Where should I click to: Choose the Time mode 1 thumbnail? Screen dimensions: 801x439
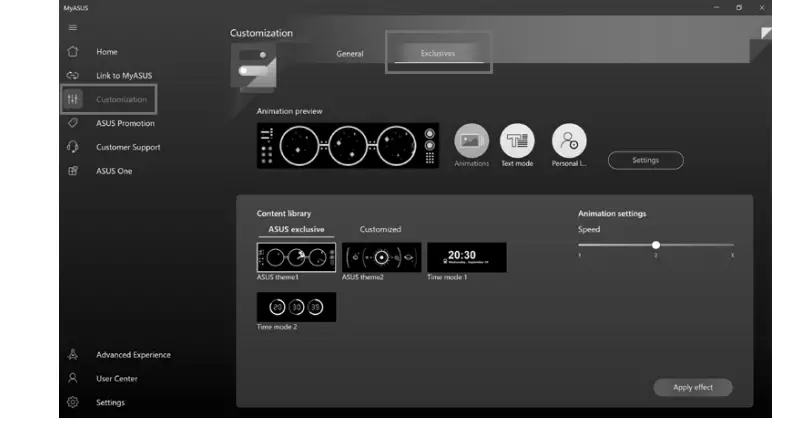tap(467, 257)
